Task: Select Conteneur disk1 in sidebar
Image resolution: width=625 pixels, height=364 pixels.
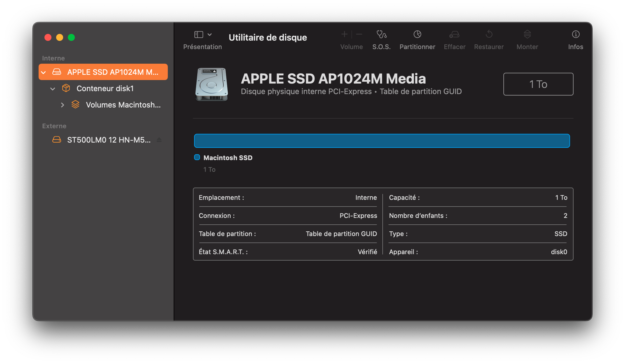Action: tap(103, 88)
